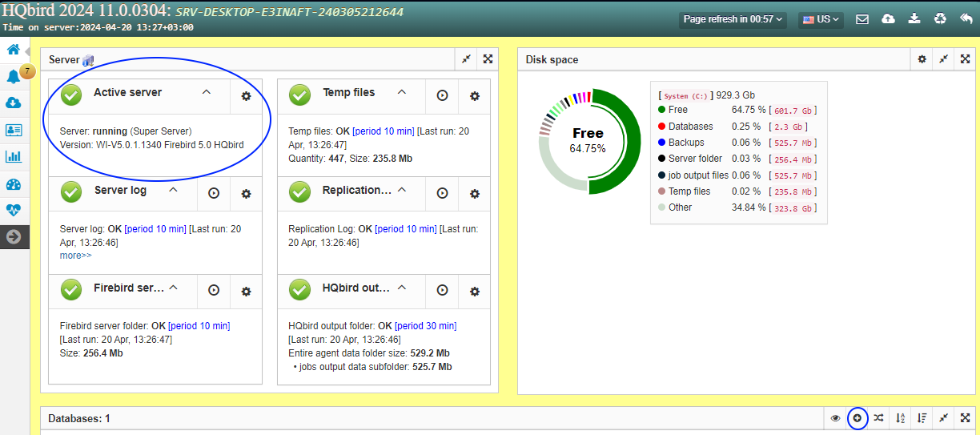The height and width of the screenshot is (435, 980).
Task: Collapse the HQbird output card chevron
Action: click(402, 287)
